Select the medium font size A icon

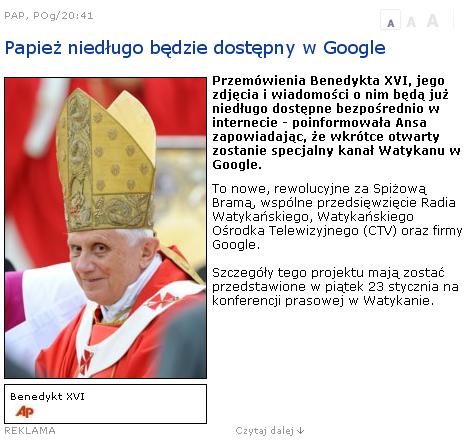[411, 22]
